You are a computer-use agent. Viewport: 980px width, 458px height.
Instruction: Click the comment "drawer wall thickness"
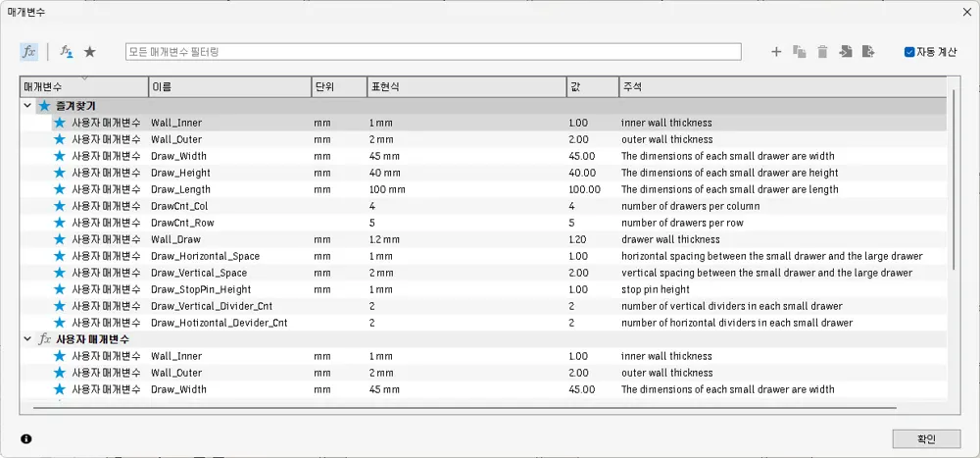(670, 239)
